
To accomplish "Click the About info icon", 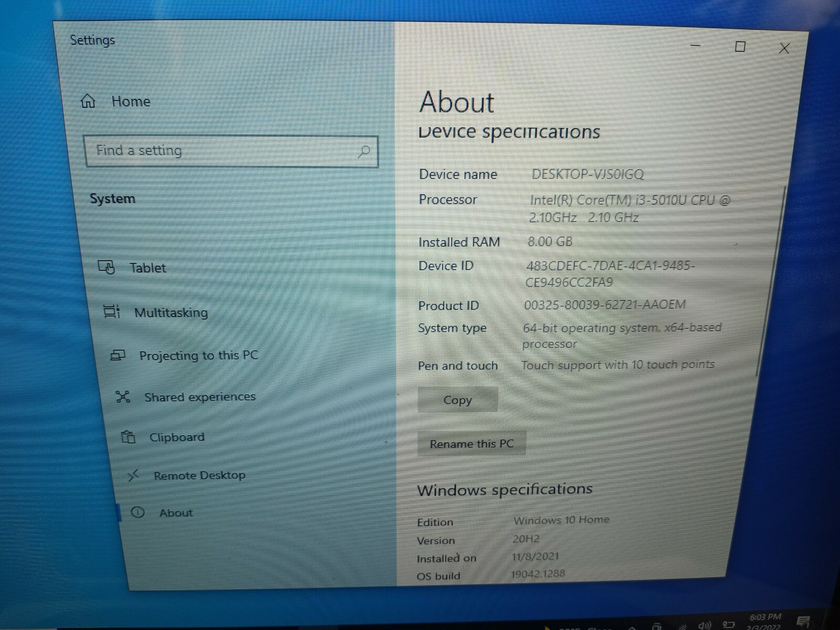I will [x=138, y=512].
